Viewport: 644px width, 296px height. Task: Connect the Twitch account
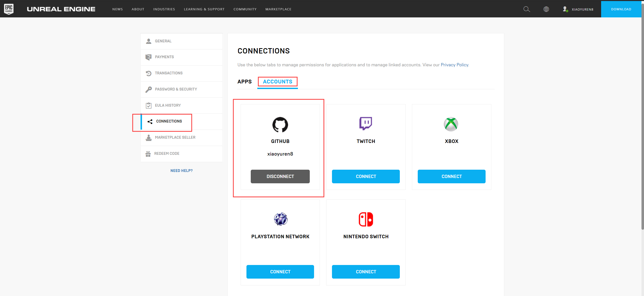(x=366, y=176)
